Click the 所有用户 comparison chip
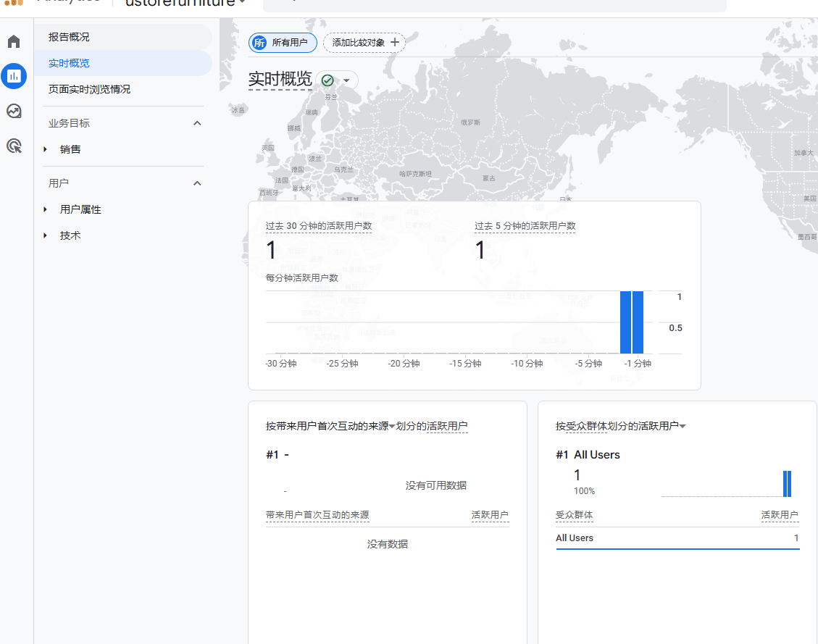This screenshot has width=818, height=644. coord(283,43)
